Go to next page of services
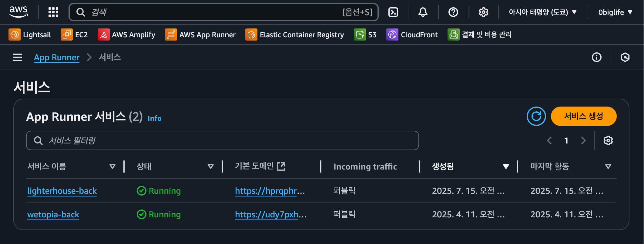 [x=583, y=140]
